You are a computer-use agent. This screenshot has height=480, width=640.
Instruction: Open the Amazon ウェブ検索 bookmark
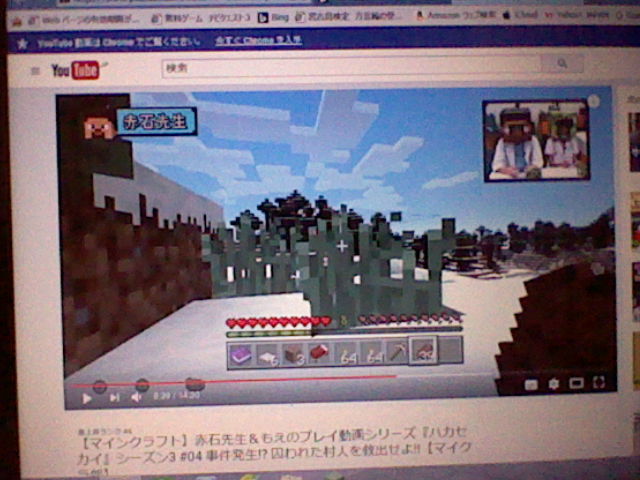456,16
